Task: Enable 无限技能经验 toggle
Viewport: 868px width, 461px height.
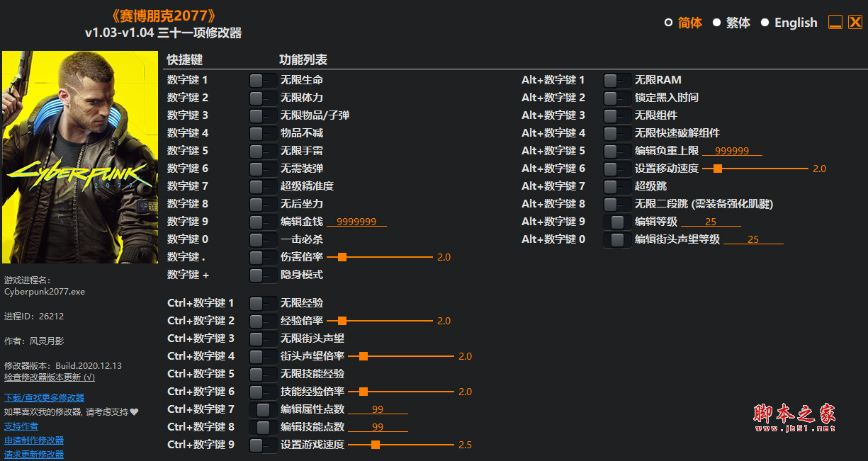Action: point(263,374)
